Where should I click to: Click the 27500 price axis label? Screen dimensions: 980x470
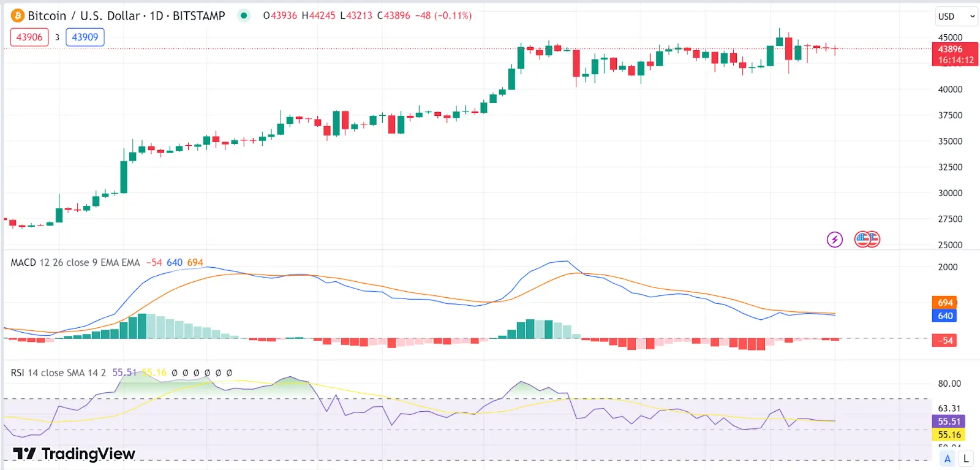pos(950,219)
